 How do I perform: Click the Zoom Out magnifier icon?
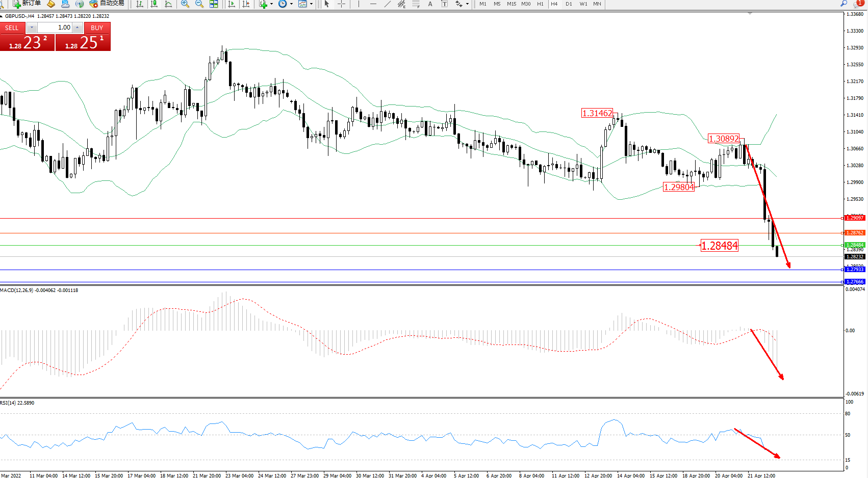(199, 4)
